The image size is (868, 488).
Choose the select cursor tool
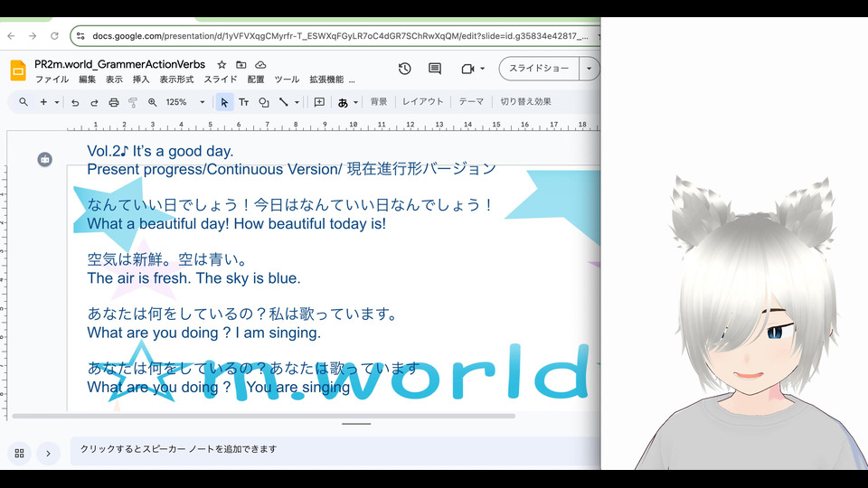pyautogui.click(x=224, y=102)
